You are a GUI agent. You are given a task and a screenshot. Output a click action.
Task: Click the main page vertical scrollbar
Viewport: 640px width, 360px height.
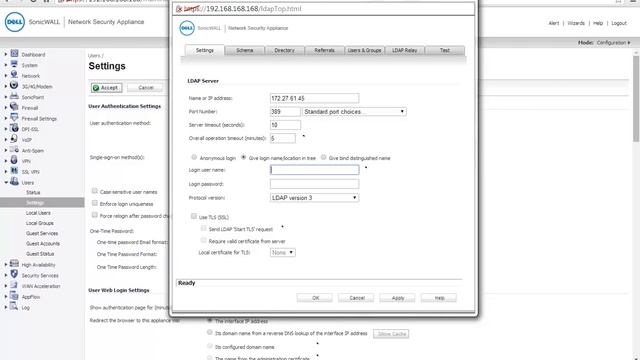636,98
